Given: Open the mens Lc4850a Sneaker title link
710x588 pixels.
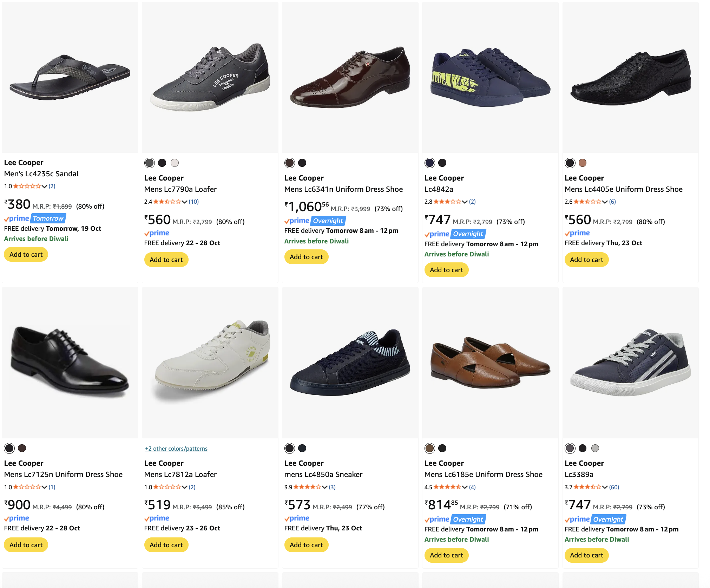Looking at the screenshot, I should pyautogui.click(x=323, y=475).
